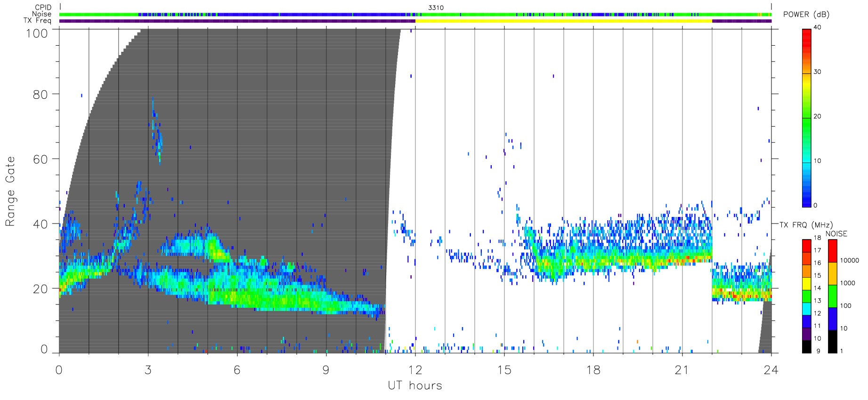Click x-axis tick label 18

tap(593, 370)
